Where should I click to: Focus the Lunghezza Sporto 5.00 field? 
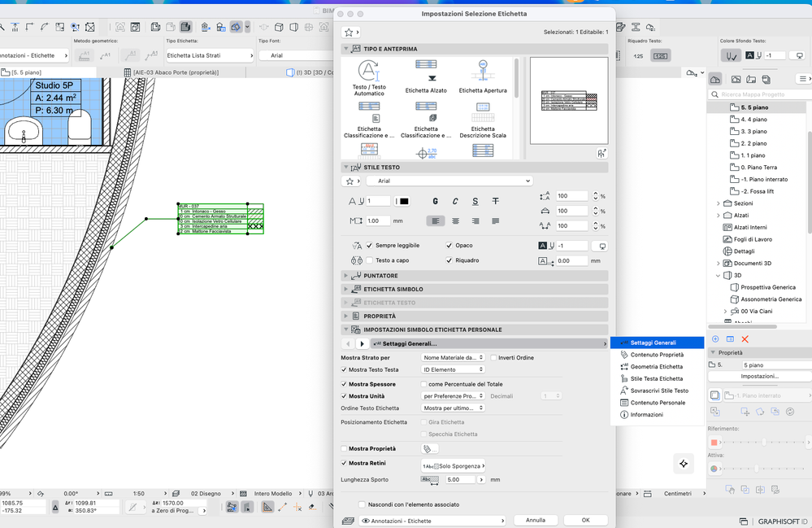tap(459, 480)
